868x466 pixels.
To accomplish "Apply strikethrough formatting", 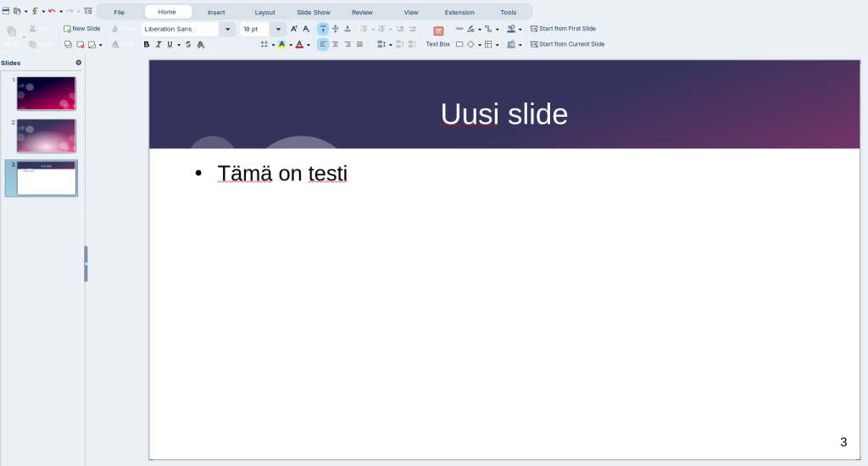I will click(x=188, y=44).
